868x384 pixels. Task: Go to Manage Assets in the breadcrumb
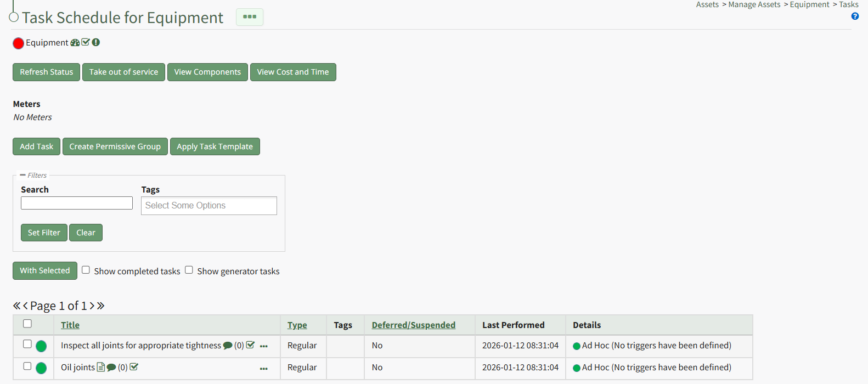(x=754, y=5)
